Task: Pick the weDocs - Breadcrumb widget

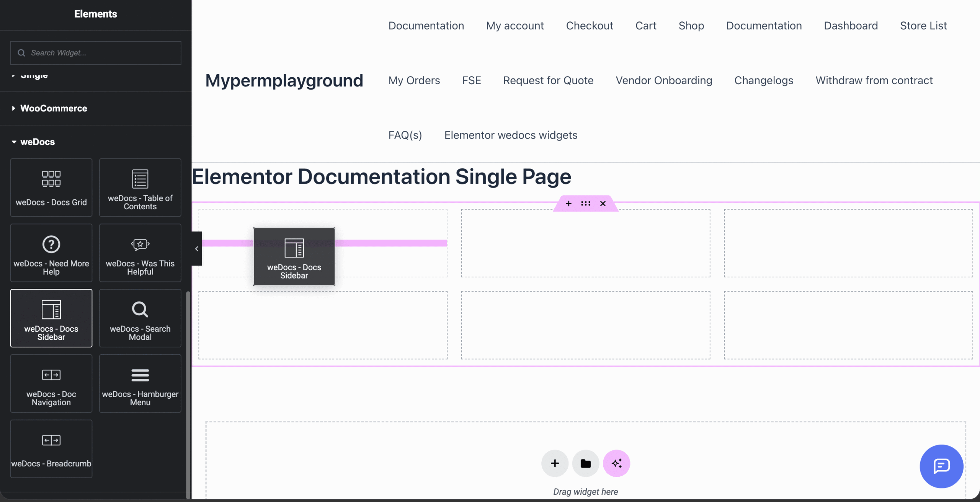Action: tap(51, 449)
